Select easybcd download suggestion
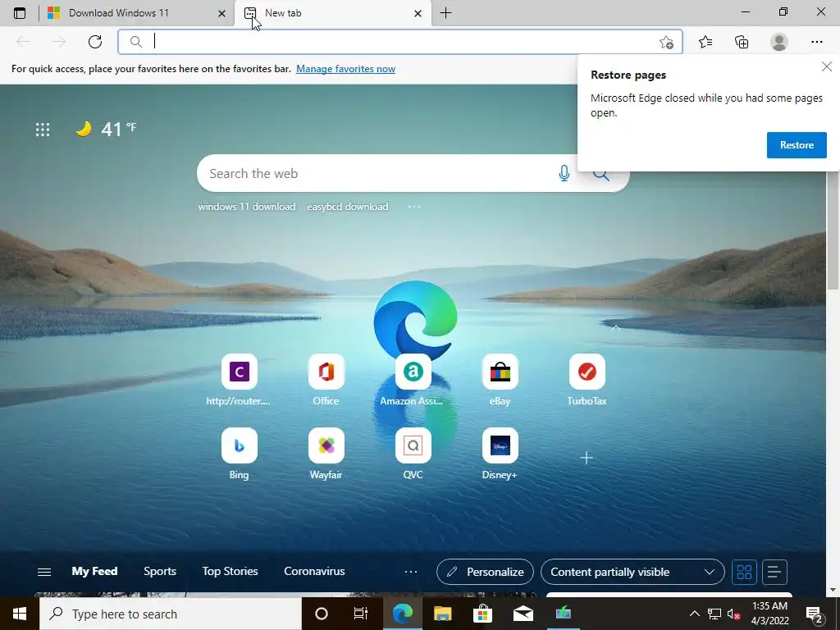Screen dimensions: 840x630 click(348, 207)
